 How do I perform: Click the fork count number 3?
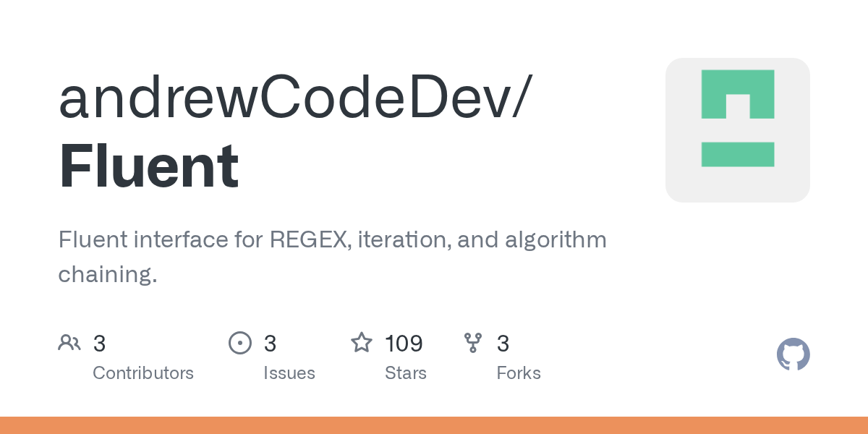[503, 343]
